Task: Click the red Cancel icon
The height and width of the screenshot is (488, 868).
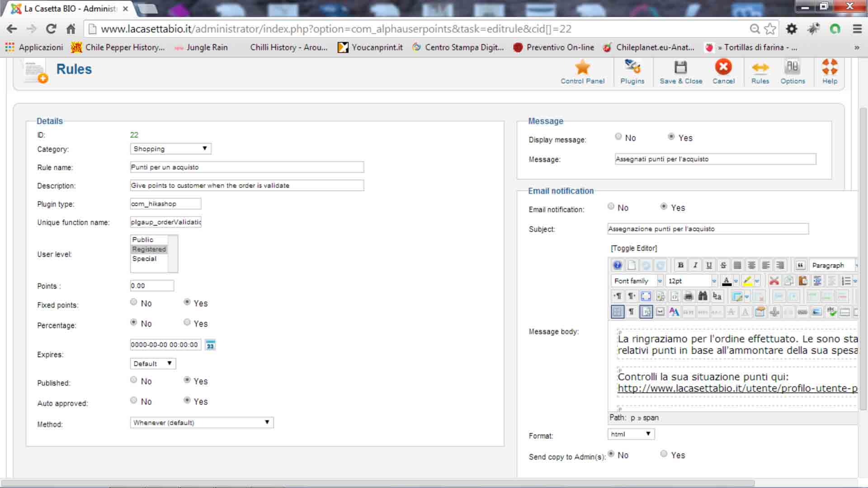Action: 723,68
